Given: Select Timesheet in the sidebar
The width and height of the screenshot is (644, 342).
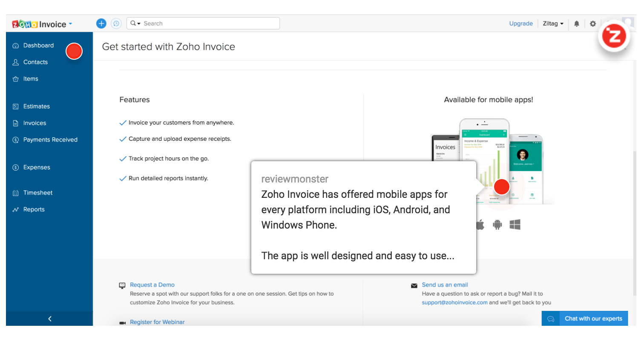Looking at the screenshot, I should 38,193.
